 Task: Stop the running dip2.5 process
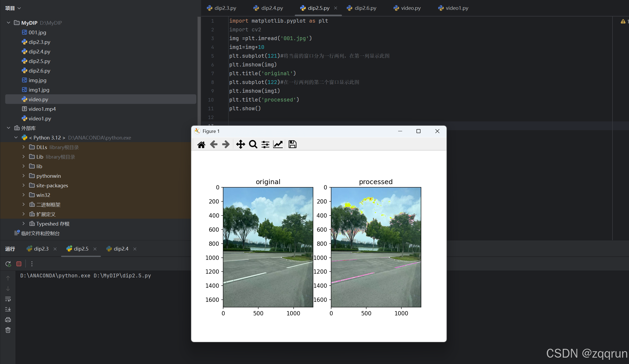(19, 264)
